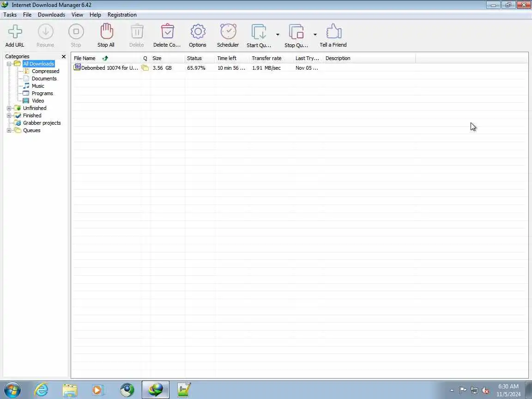Click the Nov 05 last try cell
The width and height of the screenshot is (532, 399).
click(307, 68)
